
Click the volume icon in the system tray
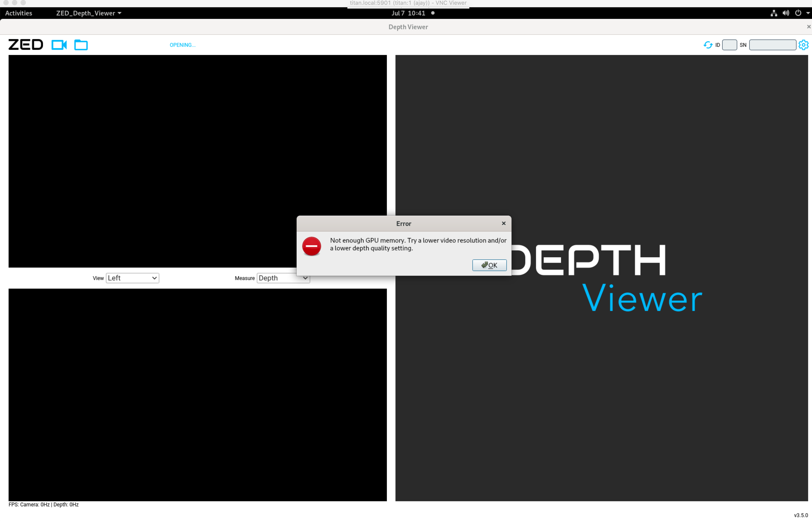(x=786, y=13)
